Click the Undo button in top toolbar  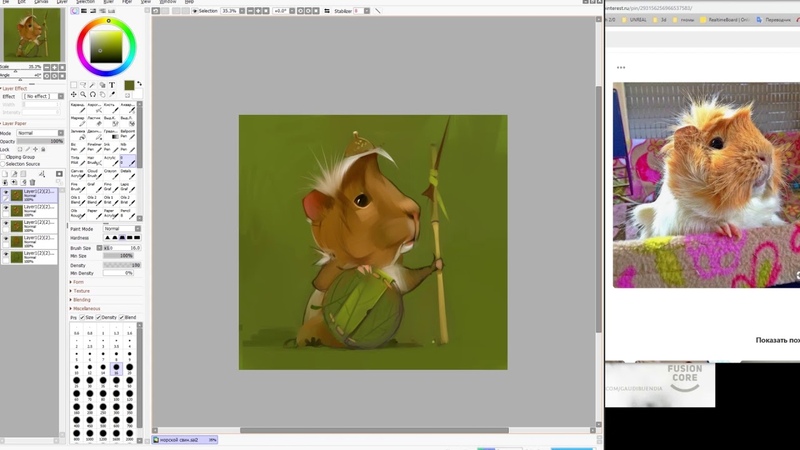pos(156,11)
